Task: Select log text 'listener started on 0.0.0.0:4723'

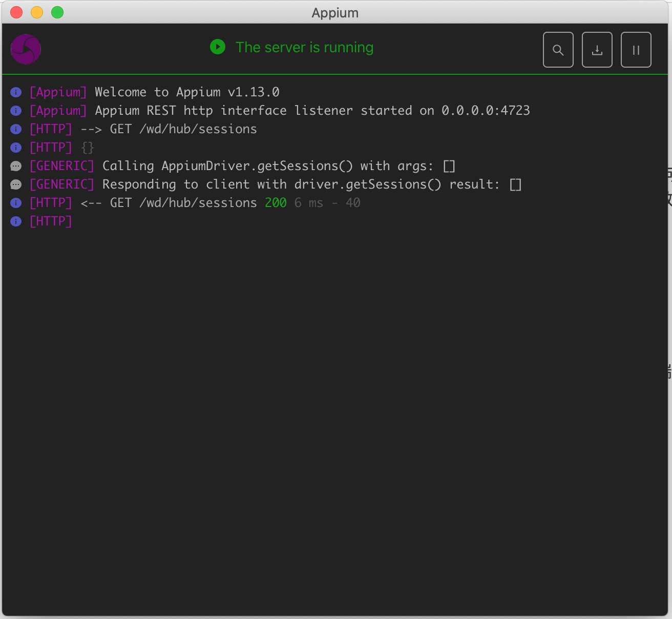Action: 412,111
